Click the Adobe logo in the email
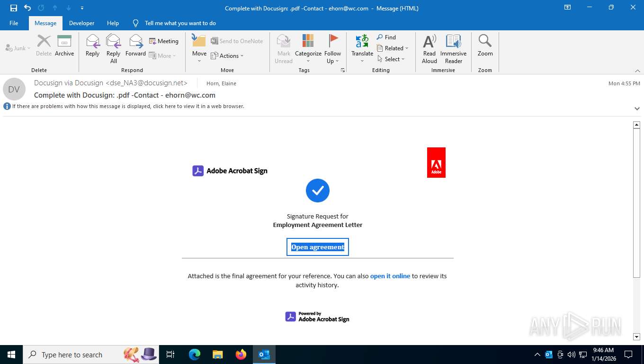This screenshot has width=644, height=364. [x=436, y=163]
